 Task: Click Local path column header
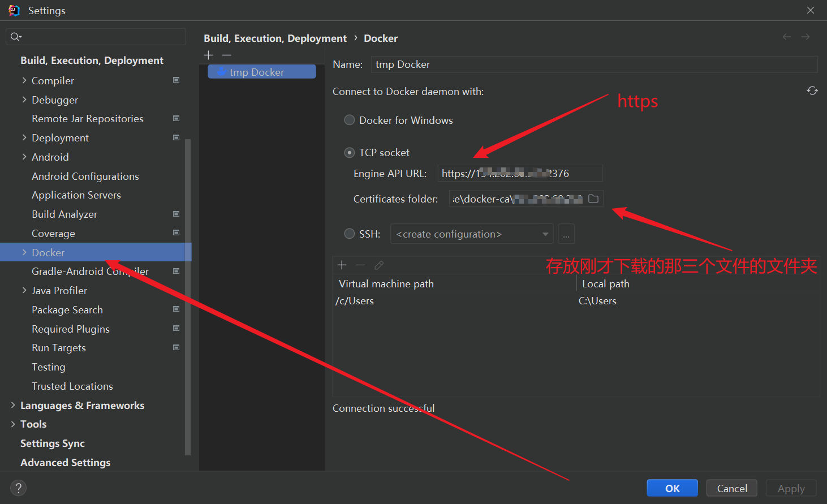(606, 283)
